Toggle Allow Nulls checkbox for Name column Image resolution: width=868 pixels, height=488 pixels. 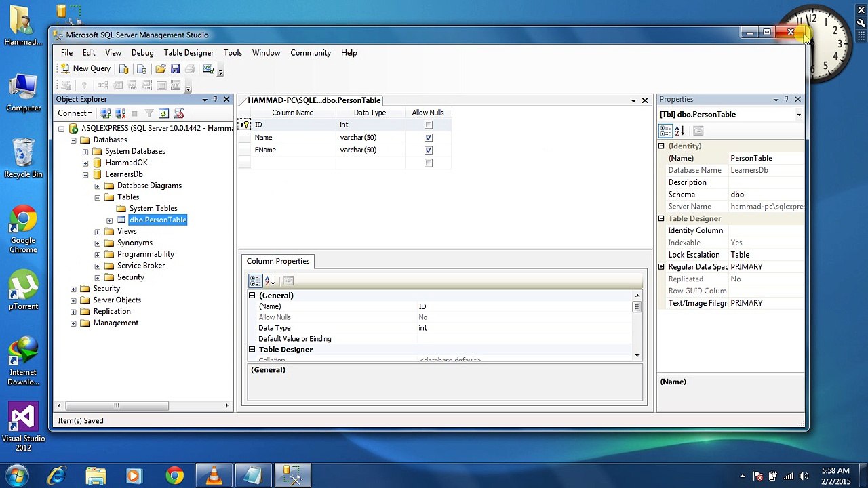coord(428,138)
